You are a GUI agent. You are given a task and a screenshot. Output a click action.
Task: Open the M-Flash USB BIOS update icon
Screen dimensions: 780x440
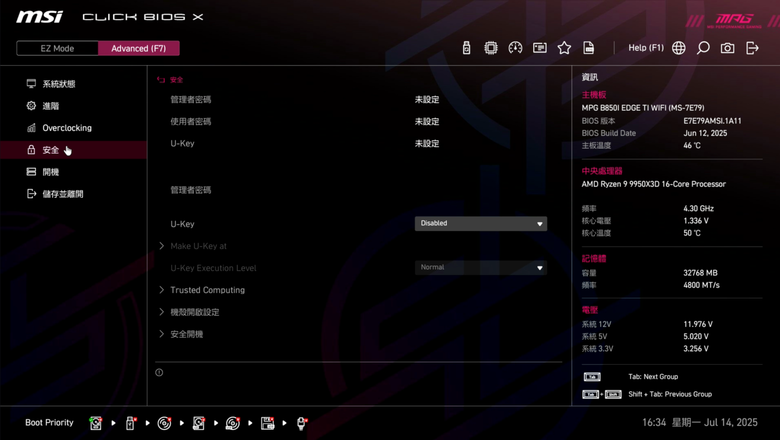[x=466, y=48]
